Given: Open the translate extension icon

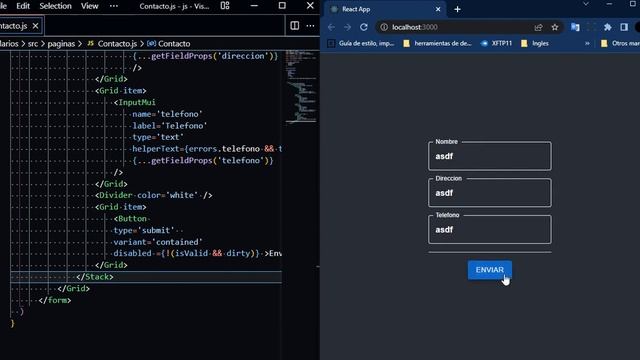Looking at the screenshot, I should (x=575, y=27).
